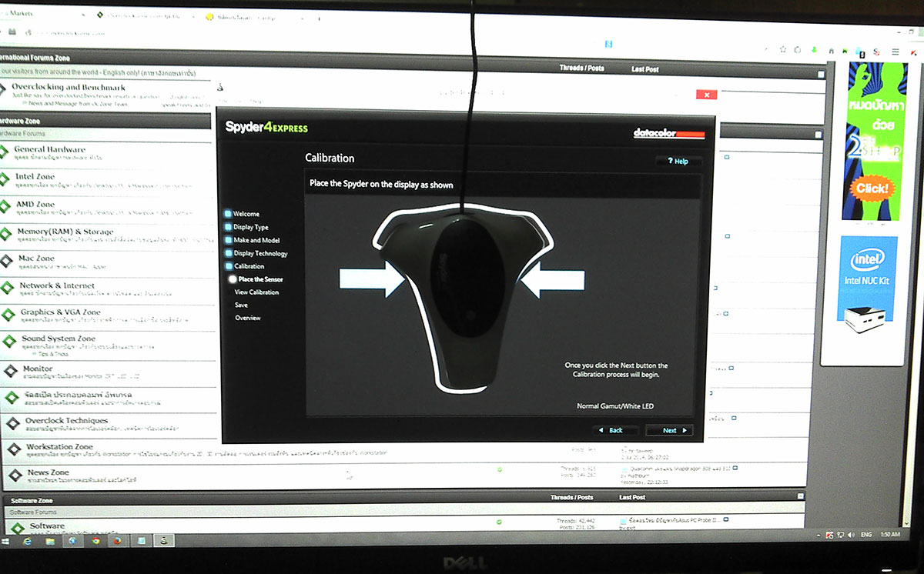
Task: Open the News Zone forum link
Action: (49, 472)
